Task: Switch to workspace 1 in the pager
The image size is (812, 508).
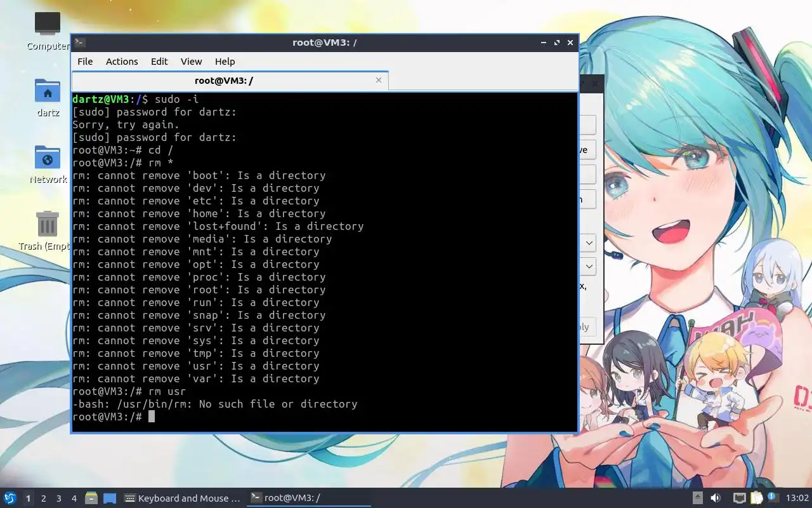Action: point(28,498)
